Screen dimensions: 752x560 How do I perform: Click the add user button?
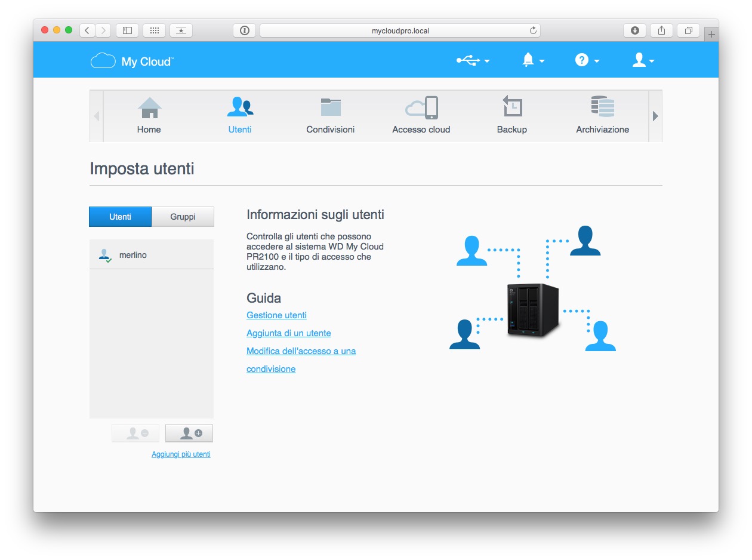click(189, 433)
